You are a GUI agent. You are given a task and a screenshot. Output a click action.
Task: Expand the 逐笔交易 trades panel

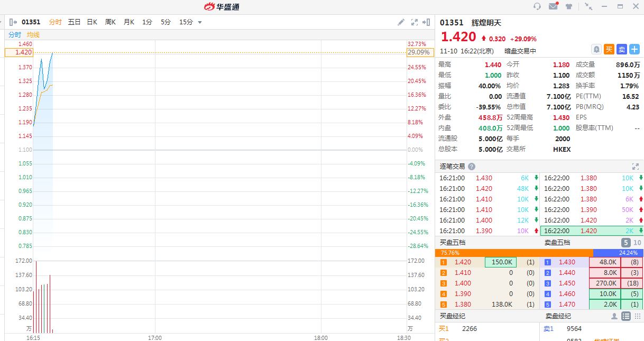[636, 167]
